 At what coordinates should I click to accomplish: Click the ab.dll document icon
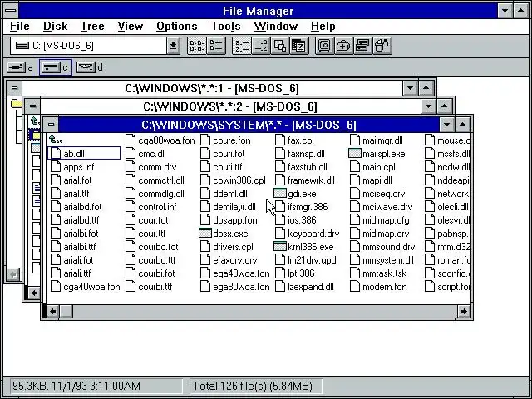pos(56,153)
